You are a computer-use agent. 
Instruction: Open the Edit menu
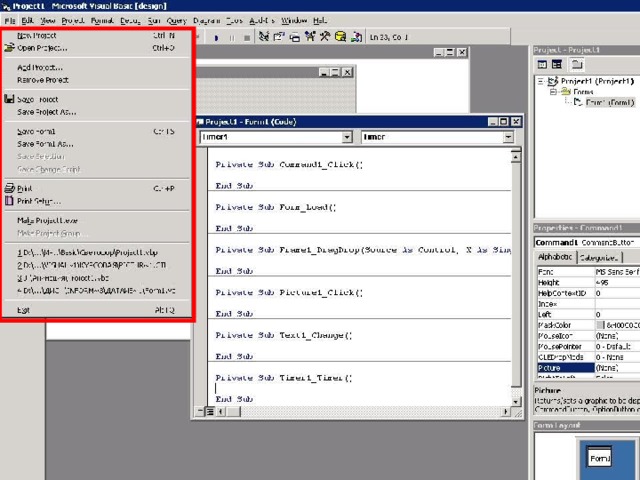27,20
